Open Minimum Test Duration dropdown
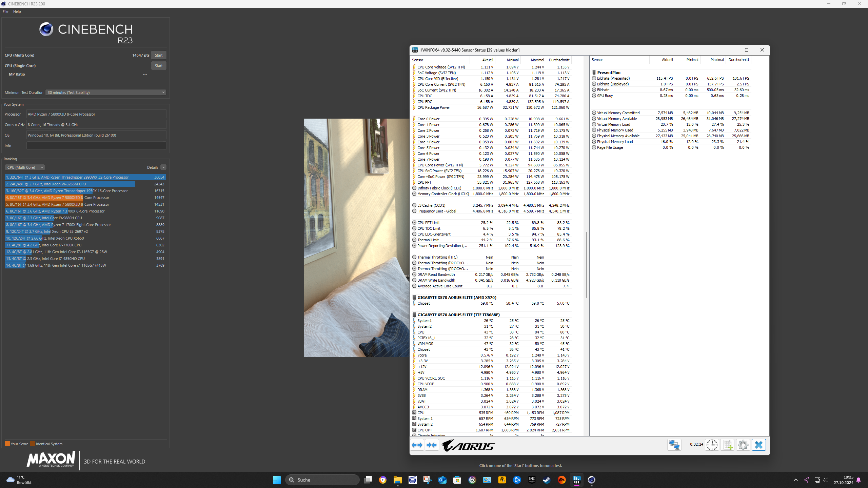This screenshot has width=868, height=488. coord(106,93)
